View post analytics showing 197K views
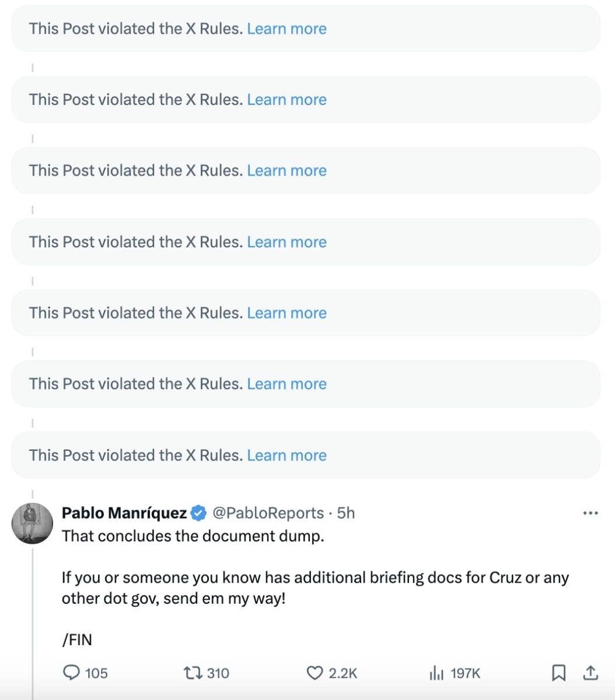The image size is (615, 700). [436, 673]
